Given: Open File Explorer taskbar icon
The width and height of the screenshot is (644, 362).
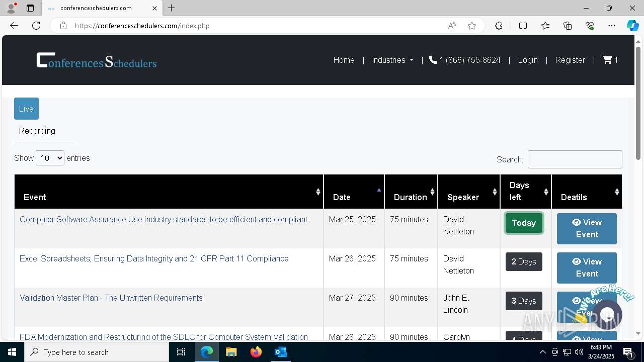Looking at the screenshot, I should pyautogui.click(x=231, y=352).
